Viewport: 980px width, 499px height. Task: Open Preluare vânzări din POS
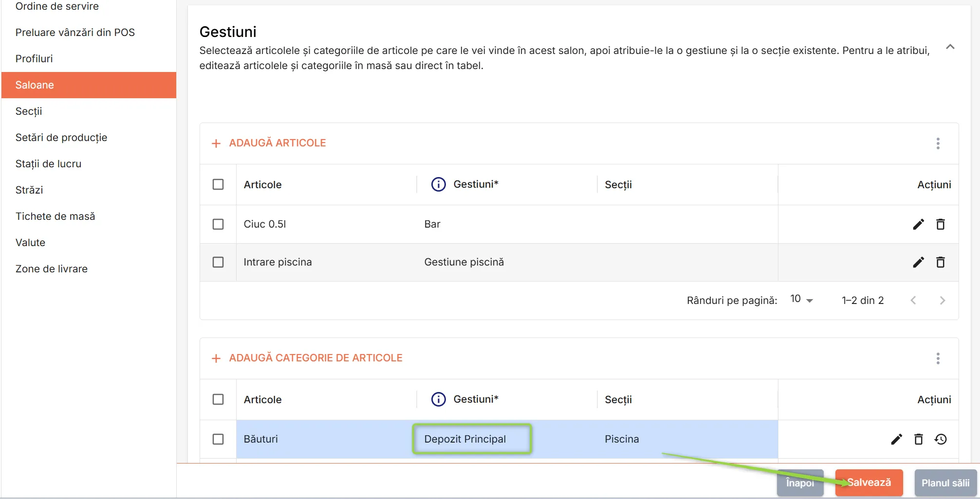coord(89,33)
